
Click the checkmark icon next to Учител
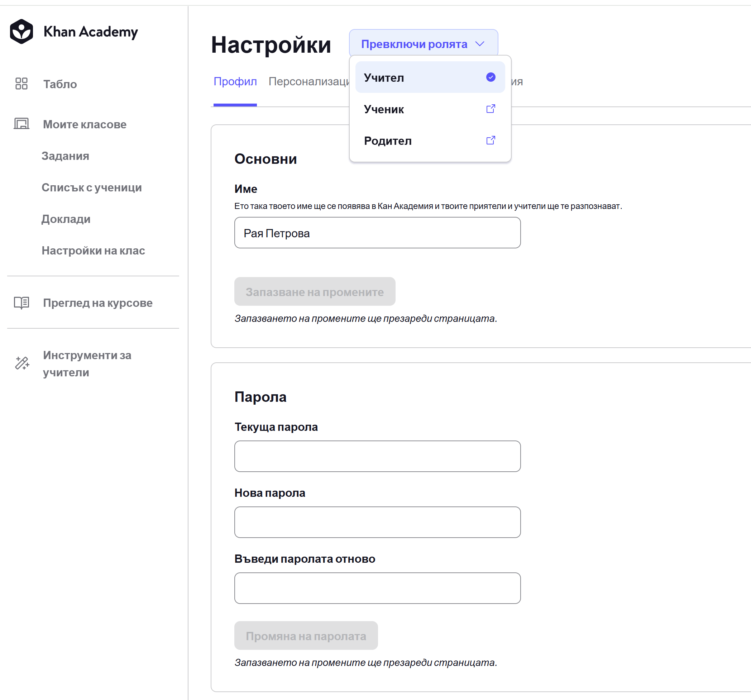tap(491, 77)
